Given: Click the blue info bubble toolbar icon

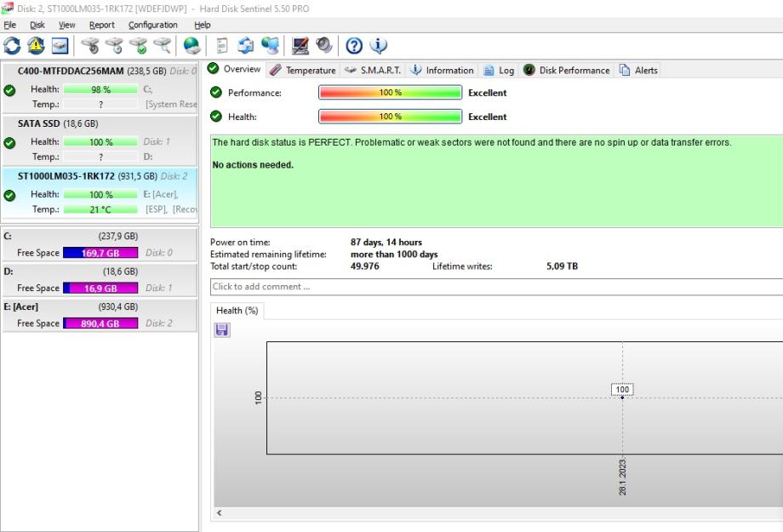Looking at the screenshot, I should click(378, 46).
